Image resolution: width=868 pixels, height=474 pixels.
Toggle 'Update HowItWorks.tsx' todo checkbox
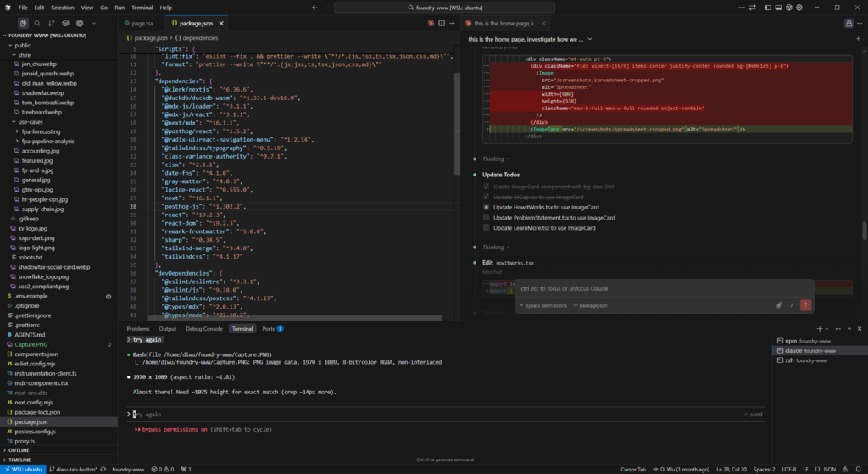tap(486, 207)
